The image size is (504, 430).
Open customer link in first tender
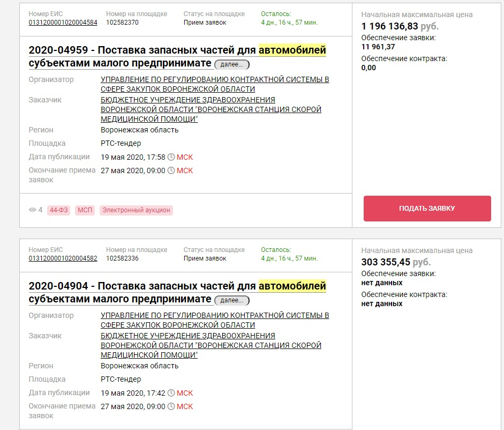click(x=211, y=109)
